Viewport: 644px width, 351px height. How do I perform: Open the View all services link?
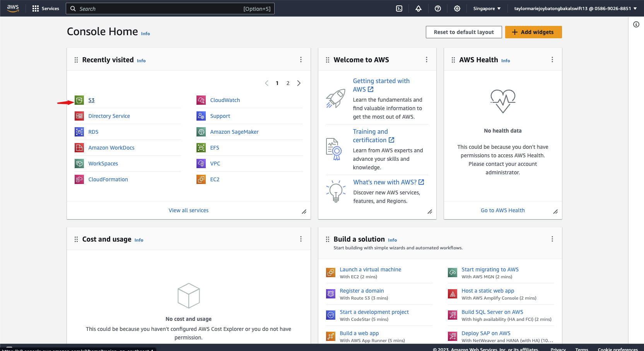(188, 210)
